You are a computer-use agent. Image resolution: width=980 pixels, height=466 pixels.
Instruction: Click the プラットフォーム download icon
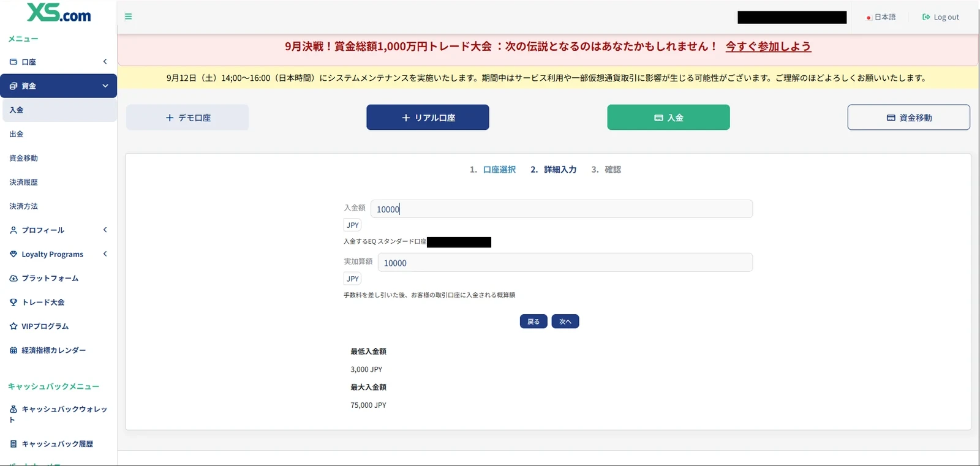tap(13, 278)
